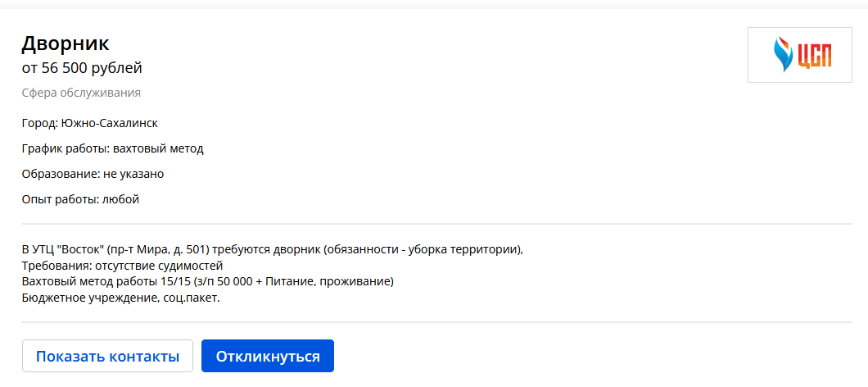The image size is (868, 387).
Task: Click the Бюджетное учреждение, соц.пакет line
Action: (x=121, y=298)
